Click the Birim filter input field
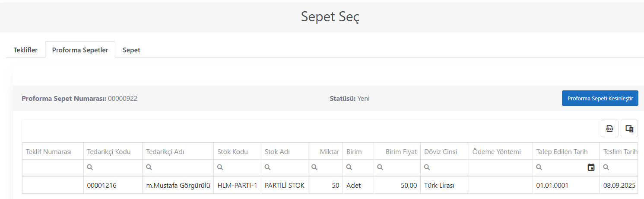The image size is (644, 199). click(x=358, y=167)
